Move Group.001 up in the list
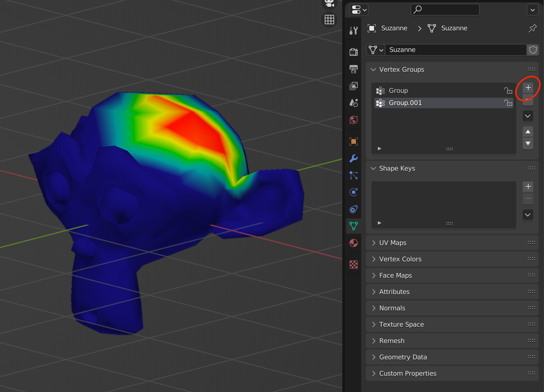The width and height of the screenshot is (544, 392). click(528, 132)
